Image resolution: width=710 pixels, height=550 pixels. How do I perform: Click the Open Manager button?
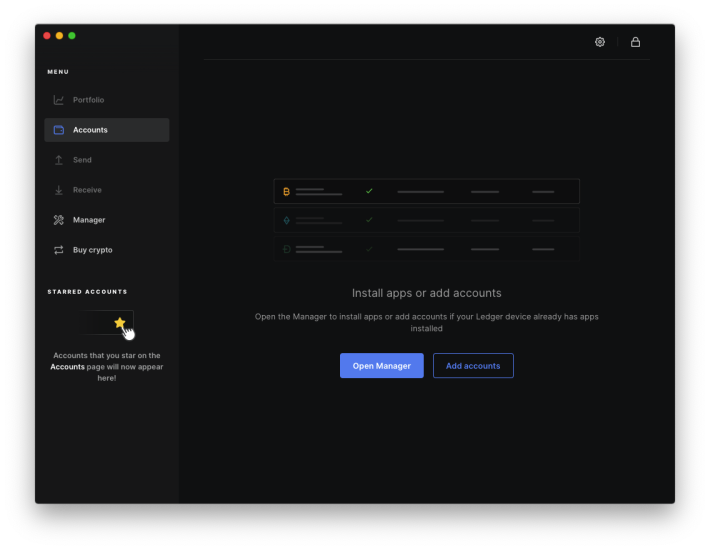pos(382,366)
